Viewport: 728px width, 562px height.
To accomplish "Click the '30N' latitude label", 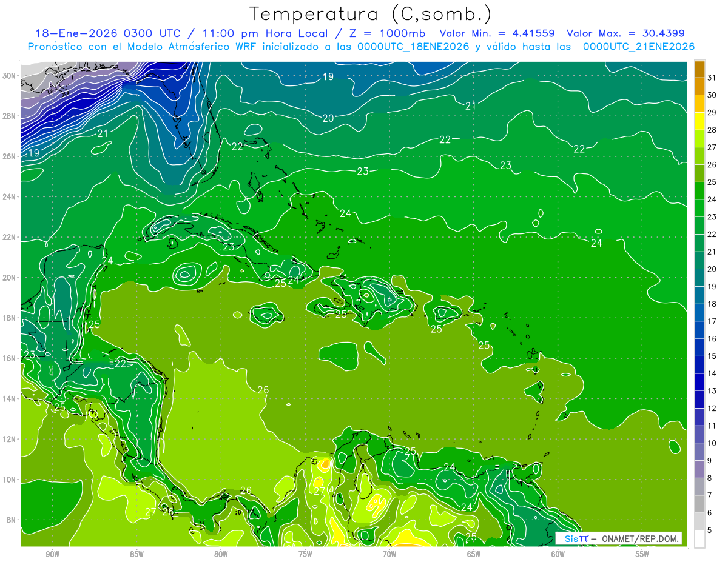I will point(9,76).
